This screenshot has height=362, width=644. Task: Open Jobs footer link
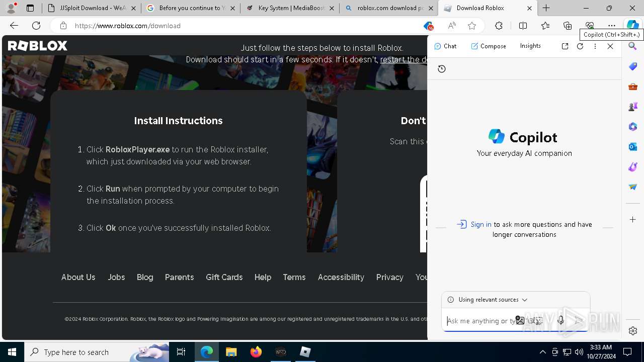click(x=116, y=277)
